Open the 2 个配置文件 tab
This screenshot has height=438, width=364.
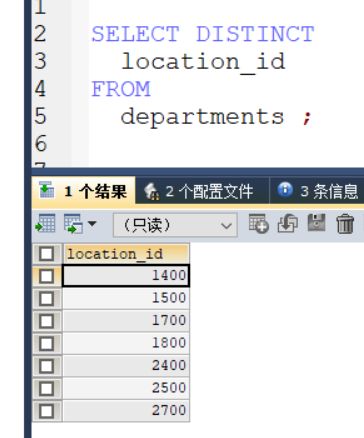coord(202,191)
